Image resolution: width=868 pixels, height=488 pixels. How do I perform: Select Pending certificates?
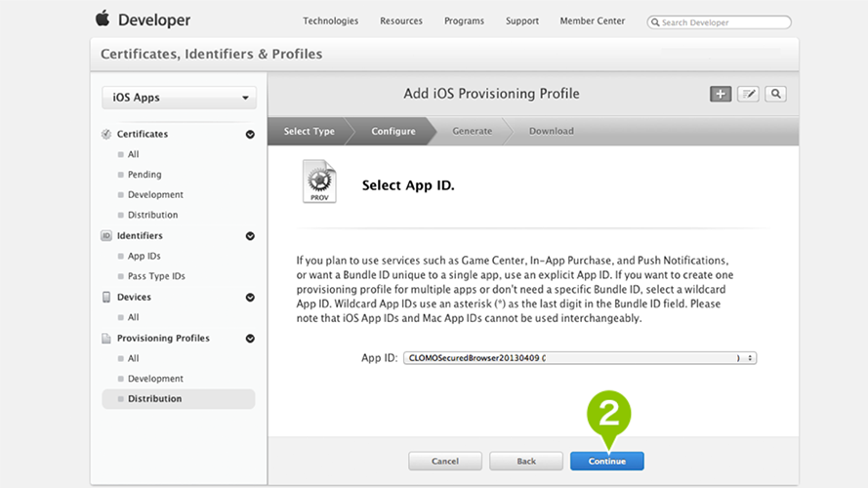(145, 175)
